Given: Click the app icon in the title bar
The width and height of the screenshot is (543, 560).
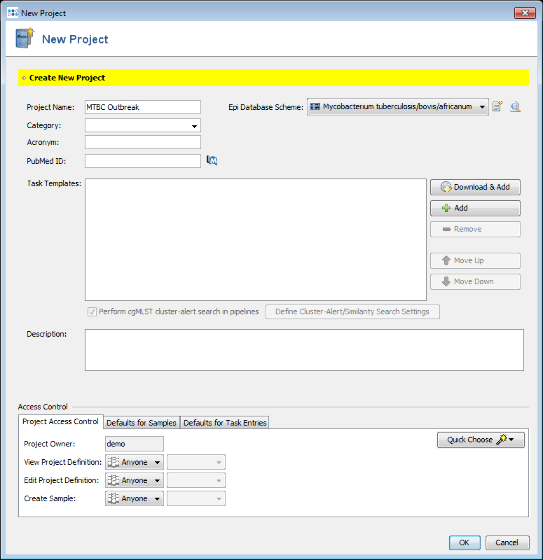Looking at the screenshot, I should tap(13, 13).
